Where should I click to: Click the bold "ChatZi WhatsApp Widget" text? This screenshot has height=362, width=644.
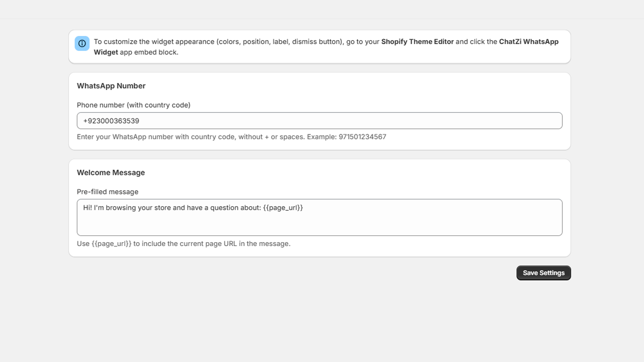click(x=528, y=42)
